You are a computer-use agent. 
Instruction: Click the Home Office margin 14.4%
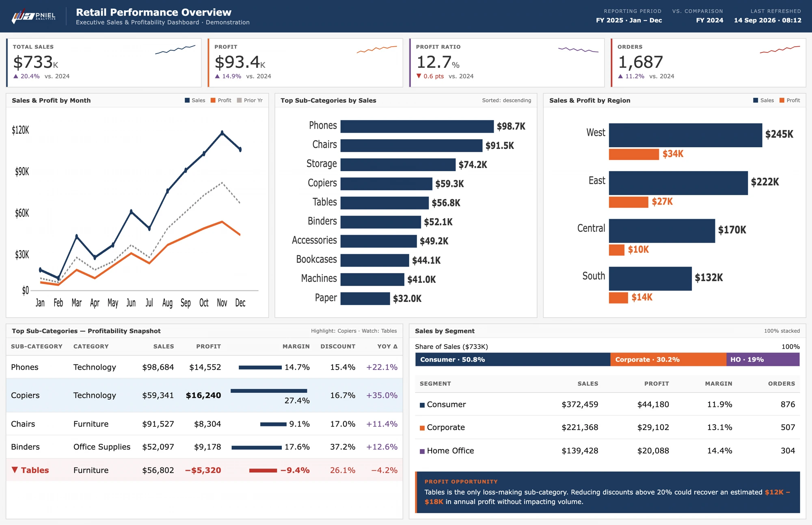coord(719,451)
